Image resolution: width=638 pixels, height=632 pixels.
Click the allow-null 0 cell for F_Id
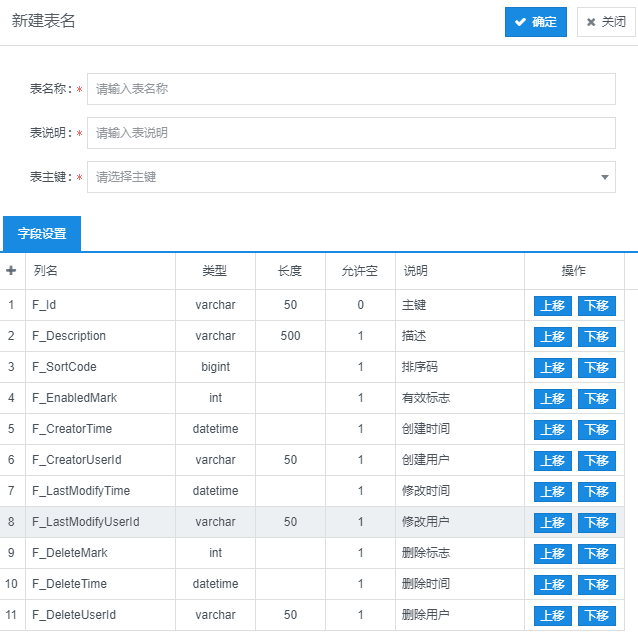(360, 305)
